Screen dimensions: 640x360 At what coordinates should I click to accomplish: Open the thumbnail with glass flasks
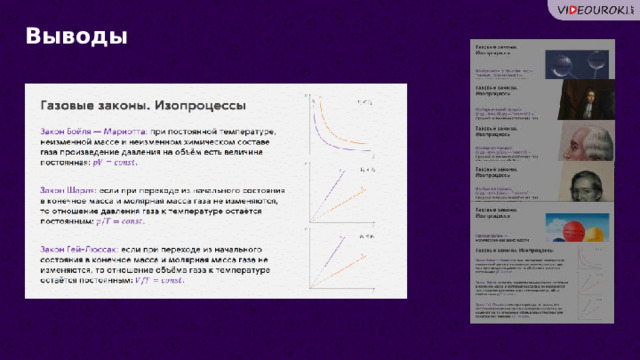542,59
